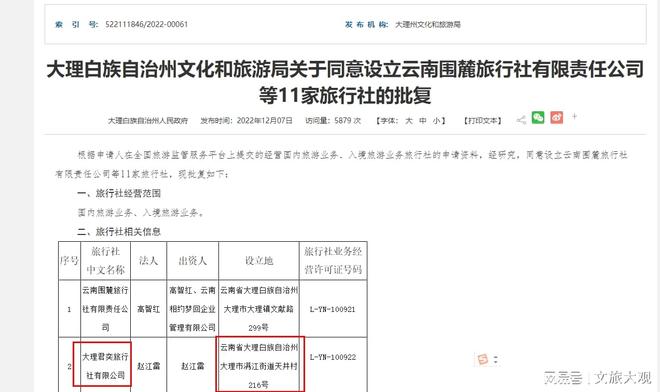Click the address cell ending in 天井村216号
Screen dimensions: 660x392
pos(259,366)
